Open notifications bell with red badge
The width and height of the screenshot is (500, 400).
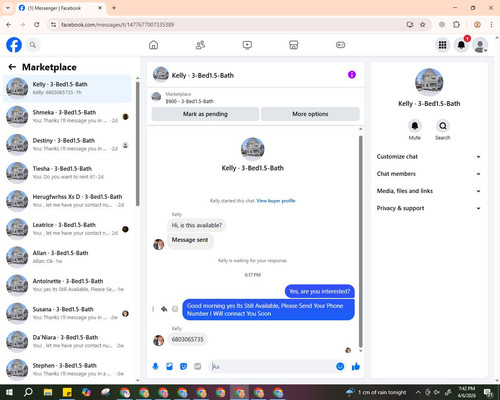pyautogui.click(x=462, y=45)
